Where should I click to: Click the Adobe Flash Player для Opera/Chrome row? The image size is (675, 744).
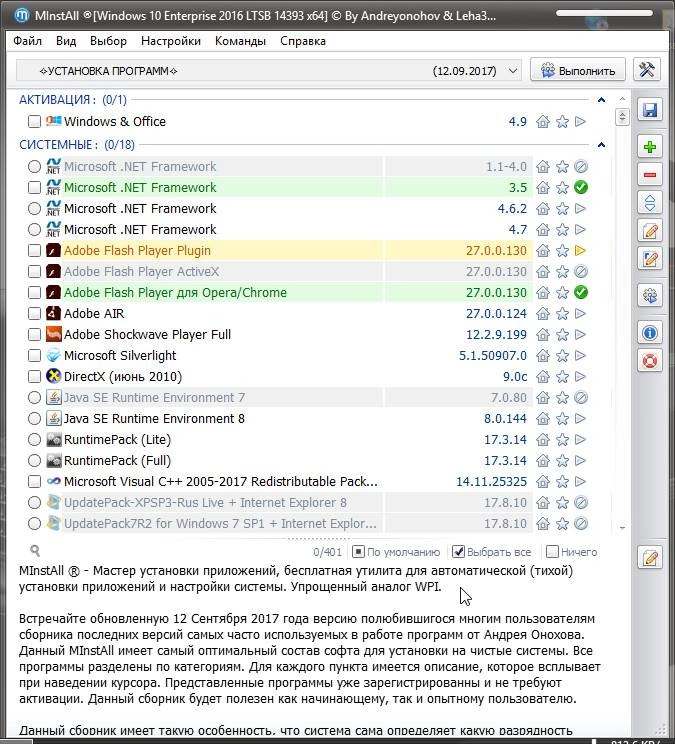point(306,292)
